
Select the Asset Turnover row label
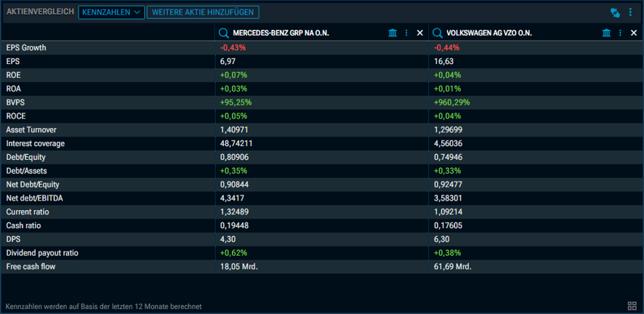(31, 130)
